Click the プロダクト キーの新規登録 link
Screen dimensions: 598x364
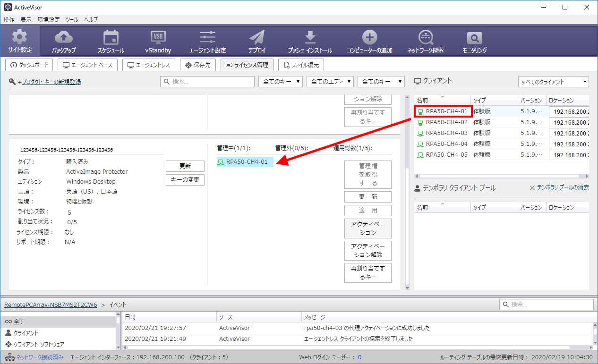click(51, 82)
